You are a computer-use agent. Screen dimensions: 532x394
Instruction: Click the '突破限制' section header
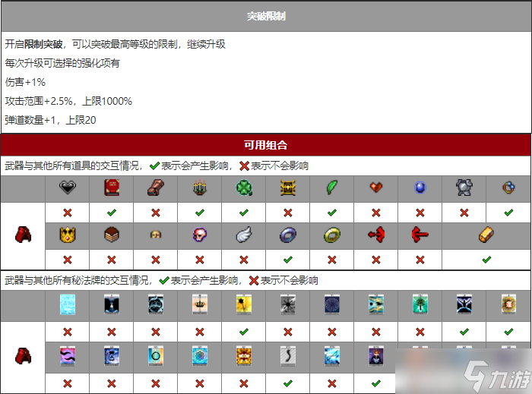266,16
